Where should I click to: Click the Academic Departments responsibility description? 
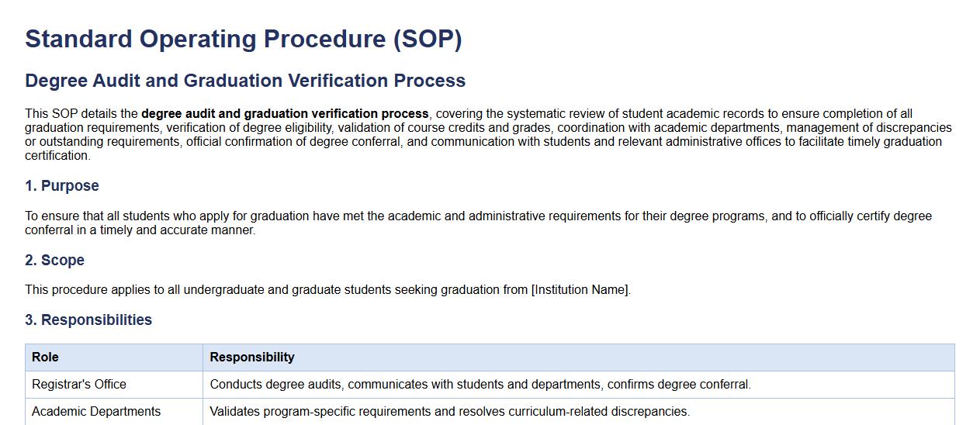(x=449, y=412)
